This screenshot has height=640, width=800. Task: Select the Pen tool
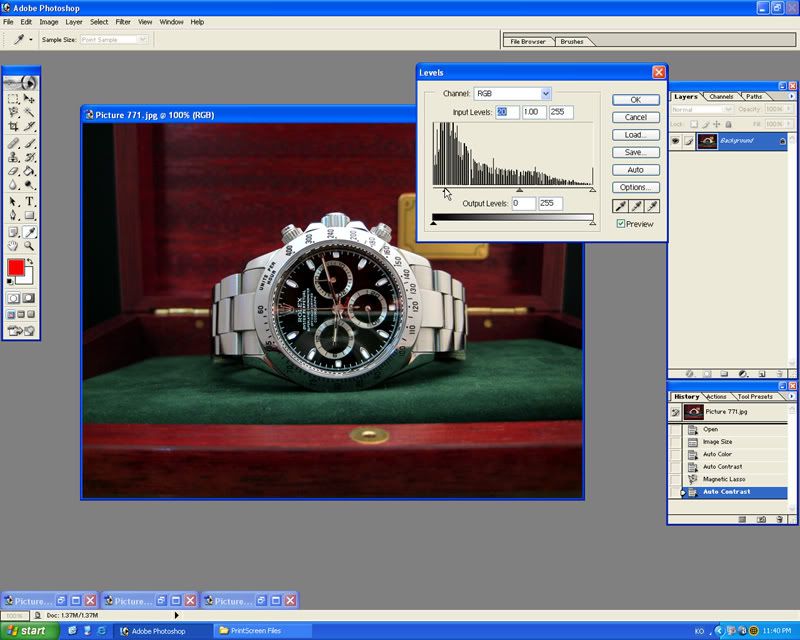pos(13,216)
